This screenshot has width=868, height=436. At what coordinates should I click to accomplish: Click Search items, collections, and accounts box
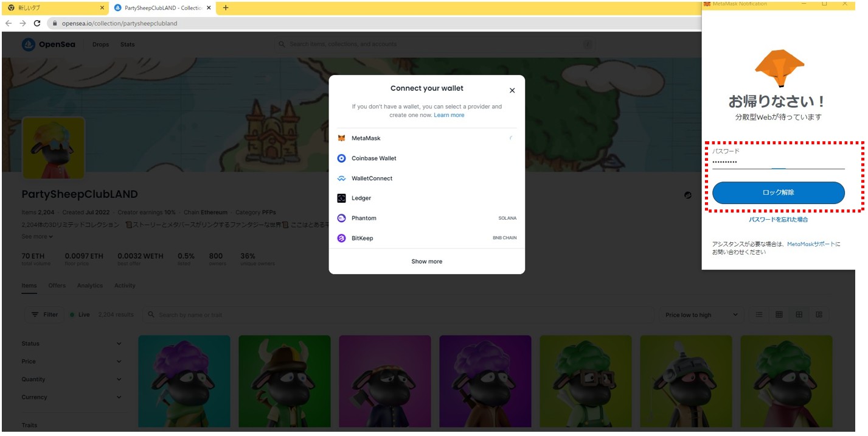434,44
